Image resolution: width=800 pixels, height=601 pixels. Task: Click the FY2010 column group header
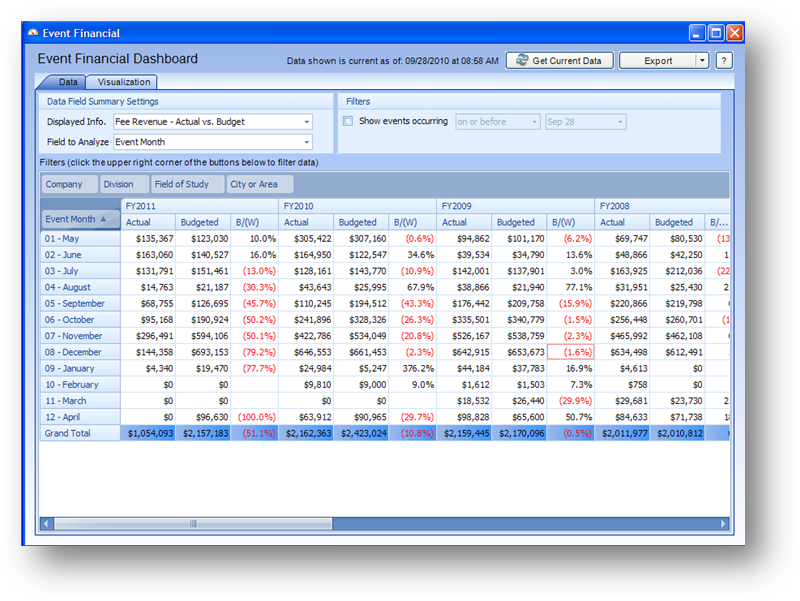tap(358, 206)
